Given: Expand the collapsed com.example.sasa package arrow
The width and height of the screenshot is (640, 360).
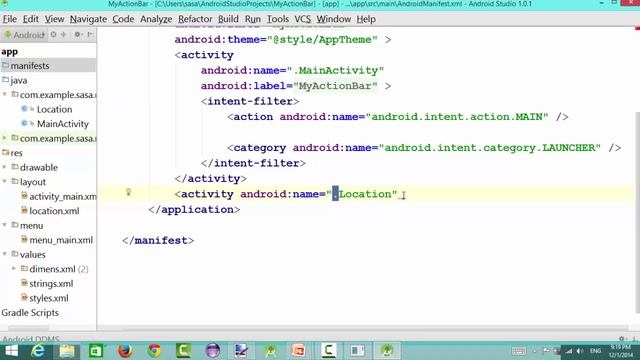Looking at the screenshot, I should click(x=4, y=138).
